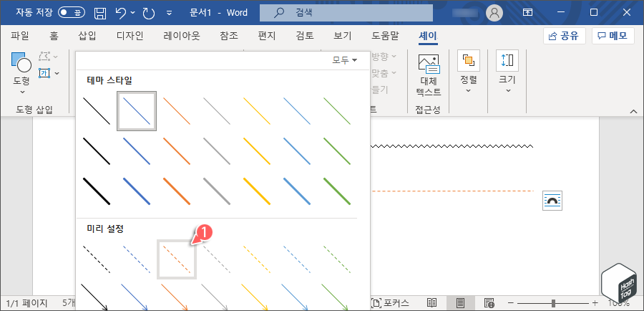Switch to the 검토 tab
Viewport: 644px width, 311px height.
(304, 36)
